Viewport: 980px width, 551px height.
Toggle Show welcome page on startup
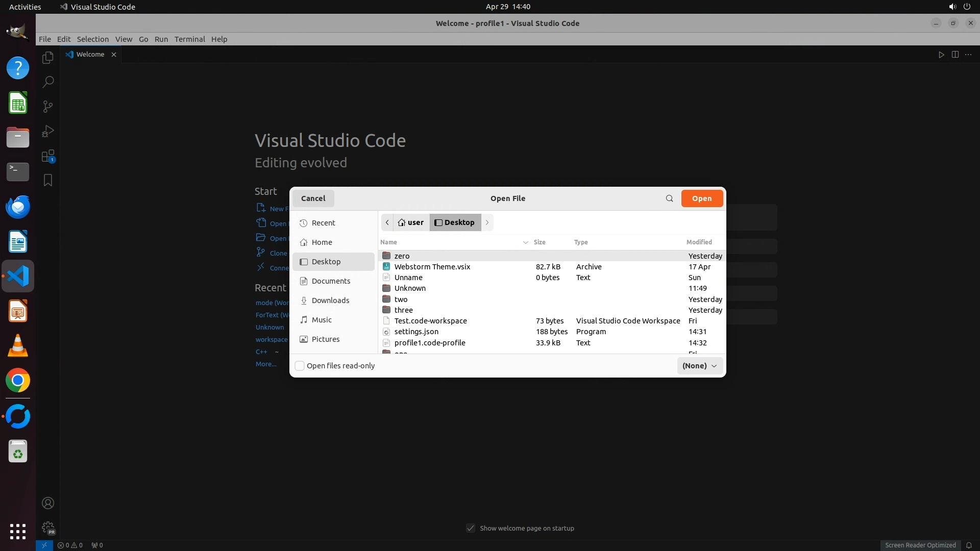click(471, 528)
